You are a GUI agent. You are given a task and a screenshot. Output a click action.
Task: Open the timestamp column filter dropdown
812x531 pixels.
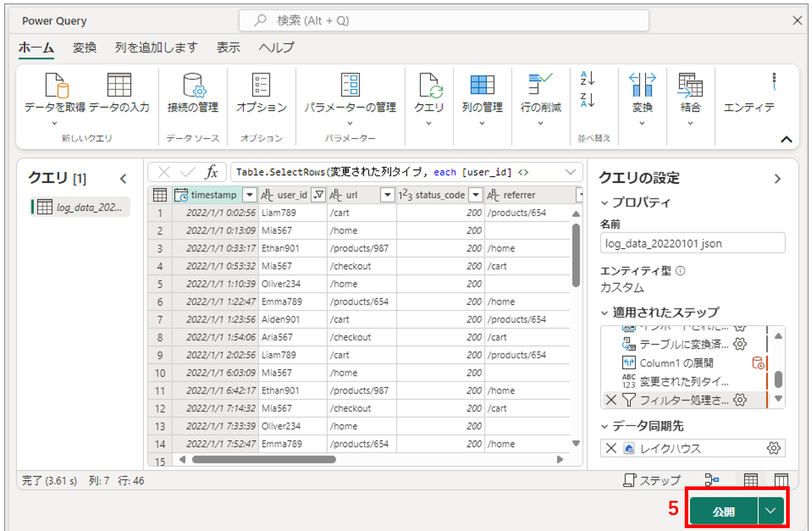pyautogui.click(x=250, y=195)
